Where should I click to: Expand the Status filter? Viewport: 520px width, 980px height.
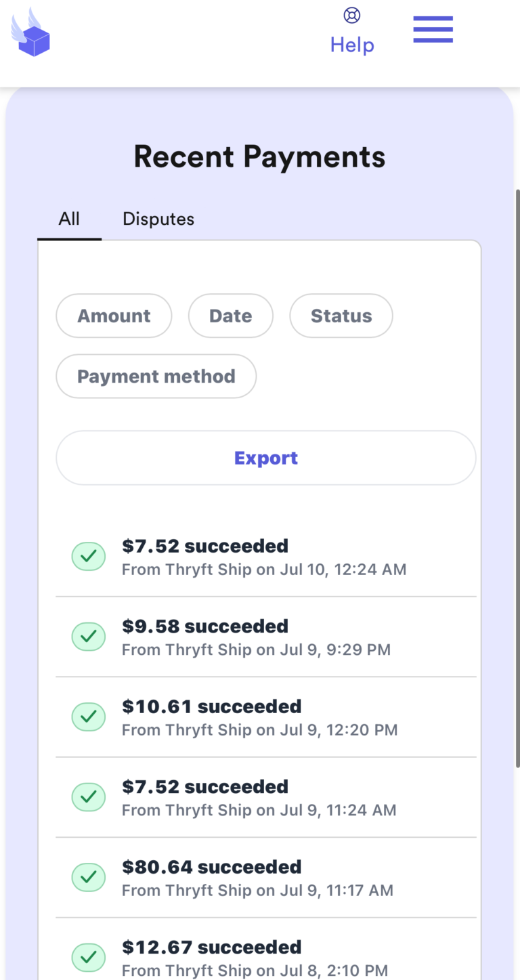[x=341, y=316]
